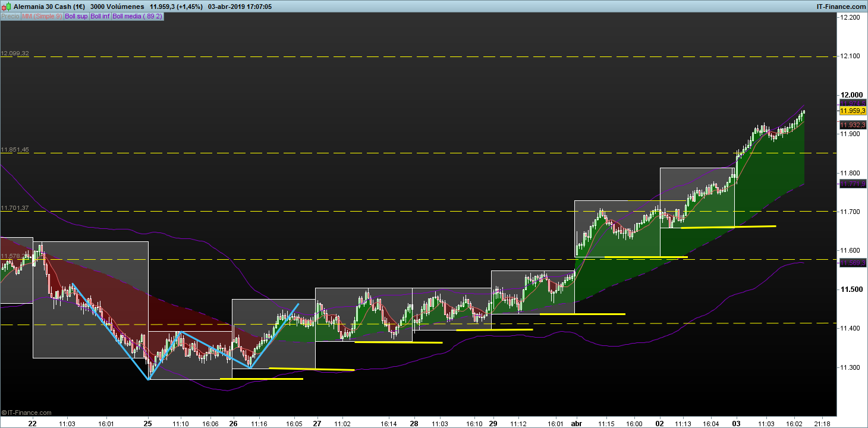Screen dimensions: 868x428
Task: Select the 12.099,32 horizontal level label
Action: tap(15, 53)
